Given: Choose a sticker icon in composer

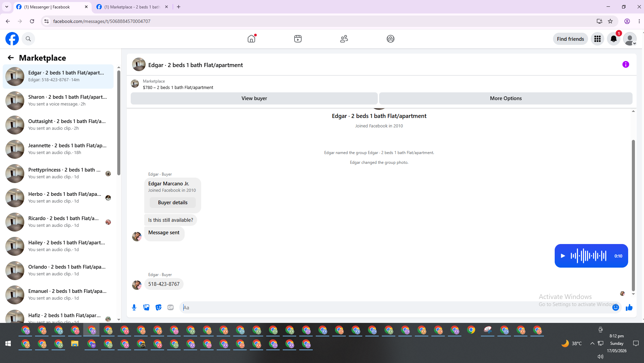Looking at the screenshot, I should [x=158, y=307].
